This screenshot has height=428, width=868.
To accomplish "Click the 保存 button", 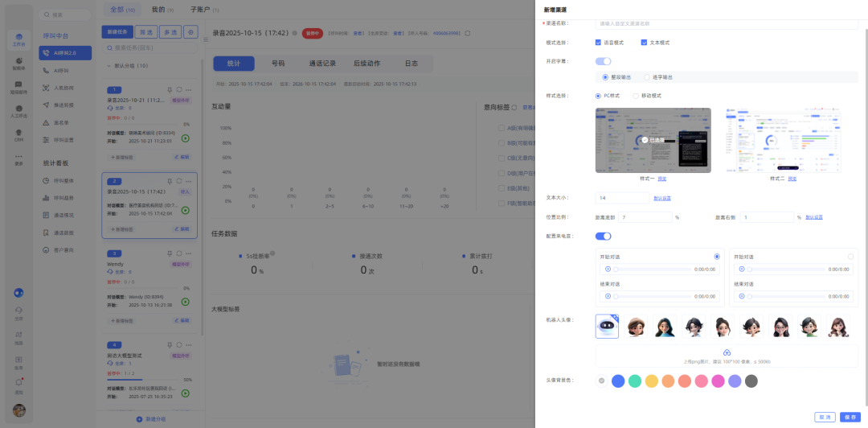I will (850, 417).
